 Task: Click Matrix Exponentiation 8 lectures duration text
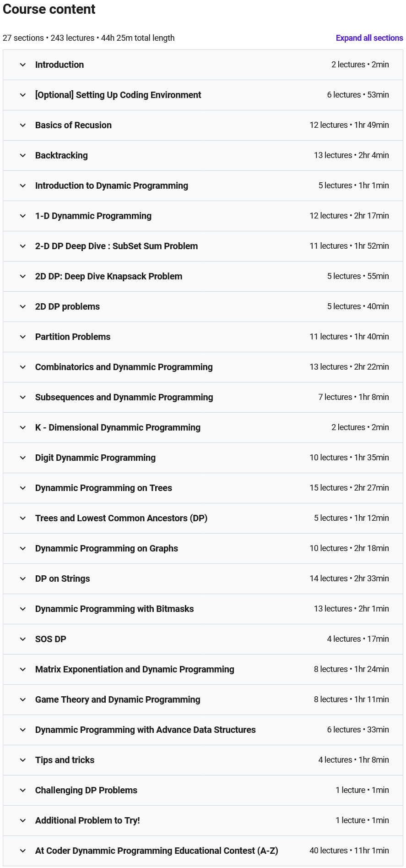click(352, 669)
